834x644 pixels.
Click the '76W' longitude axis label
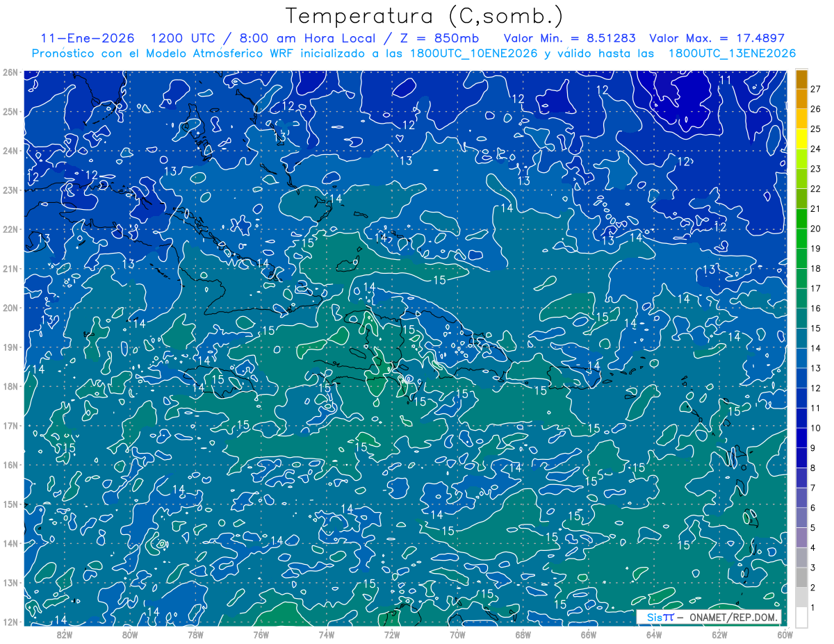(x=261, y=634)
